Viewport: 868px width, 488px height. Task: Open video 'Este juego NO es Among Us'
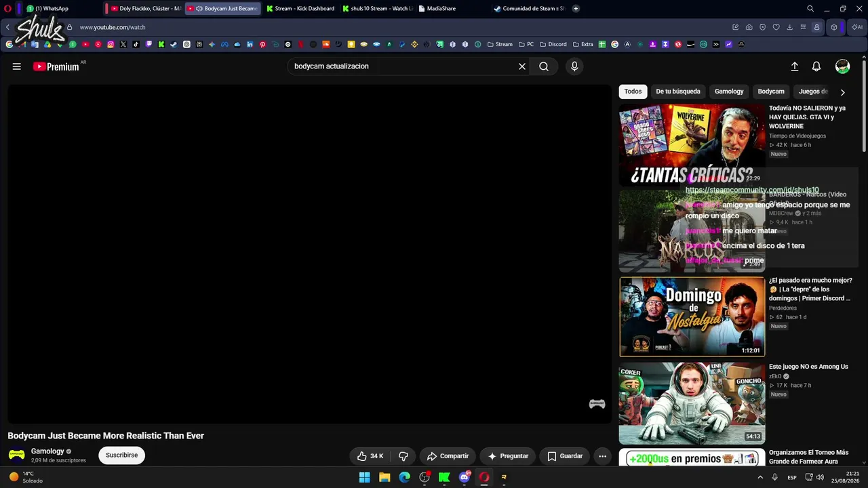[x=808, y=367]
